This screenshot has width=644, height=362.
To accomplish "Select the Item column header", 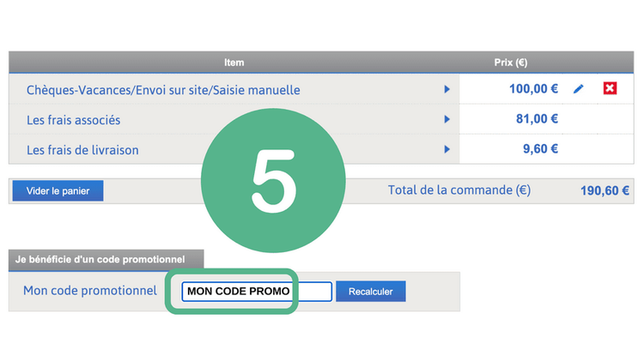I will (234, 63).
